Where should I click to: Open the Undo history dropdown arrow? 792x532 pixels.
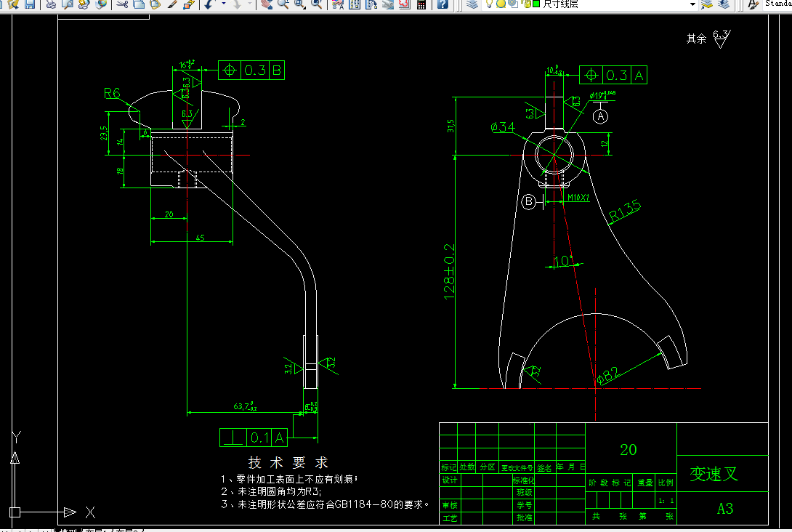pyautogui.click(x=224, y=6)
